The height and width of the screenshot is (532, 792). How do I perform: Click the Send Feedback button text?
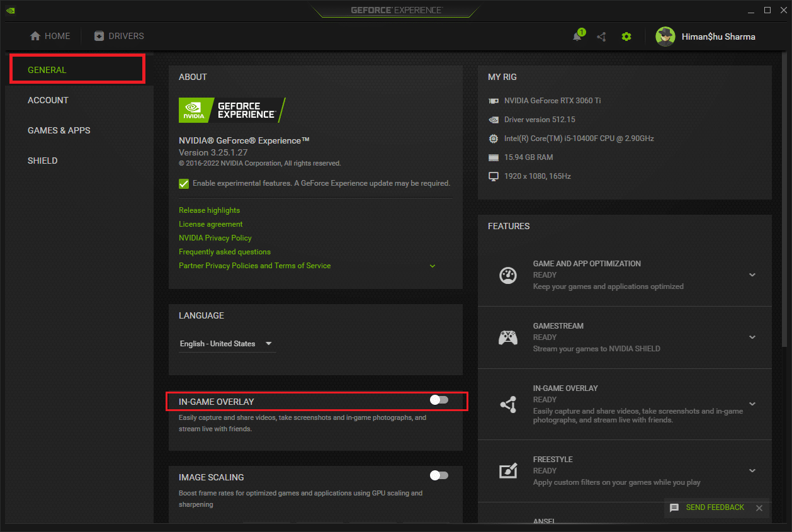tap(715, 507)
